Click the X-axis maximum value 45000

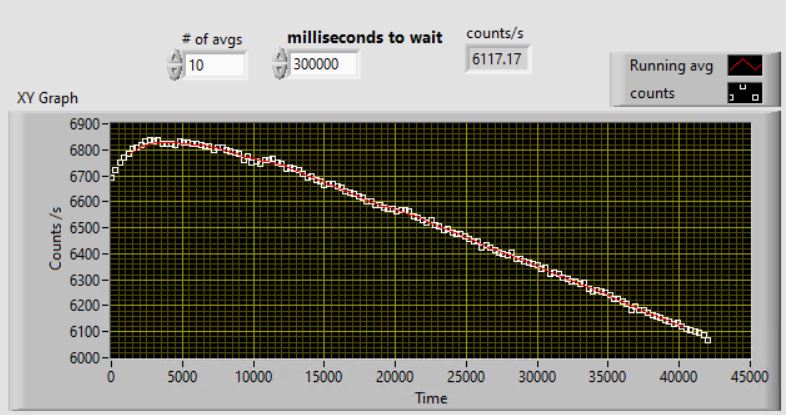(749, 377)
